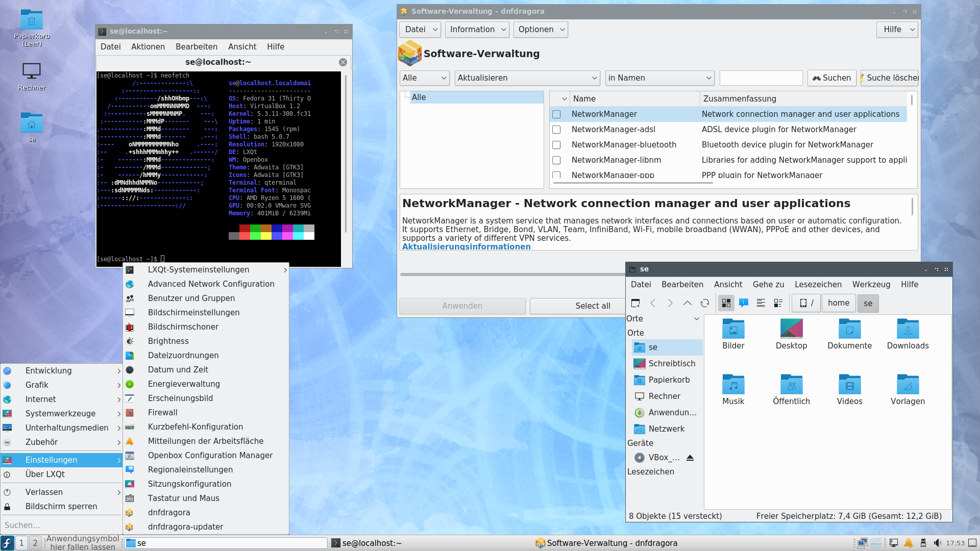980x551 pixels.
Task: Launch dnfdragora-updater from menu
Action: pos(206,527)
